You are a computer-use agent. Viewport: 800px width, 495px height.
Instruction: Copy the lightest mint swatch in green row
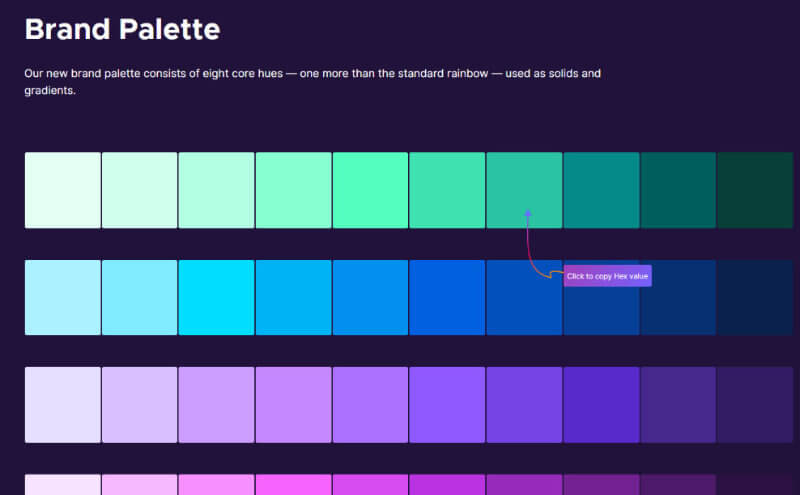pos(63,190)
